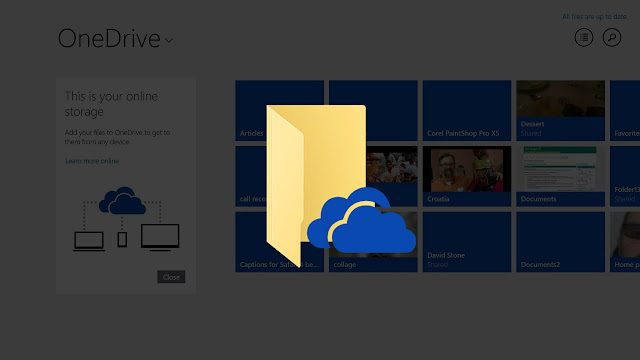Open the Dessert shared folder tile
This screenshot has height=360, width=640.
click(x=560, y=111)
